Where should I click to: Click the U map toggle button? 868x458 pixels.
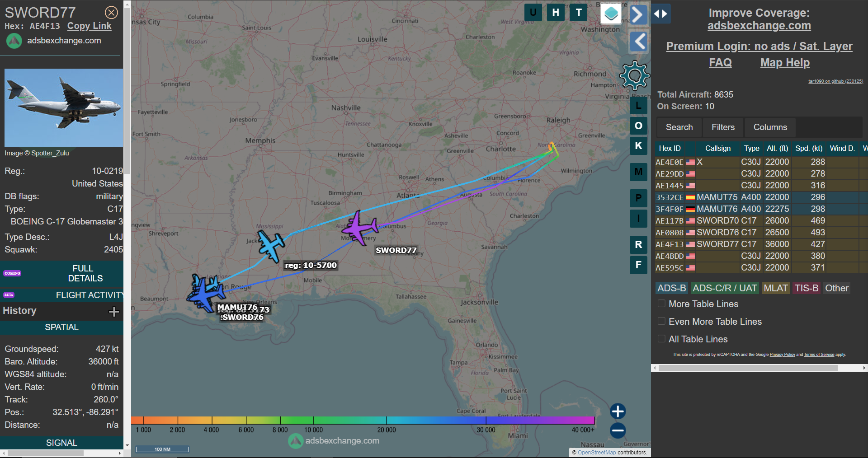[533, 13]
